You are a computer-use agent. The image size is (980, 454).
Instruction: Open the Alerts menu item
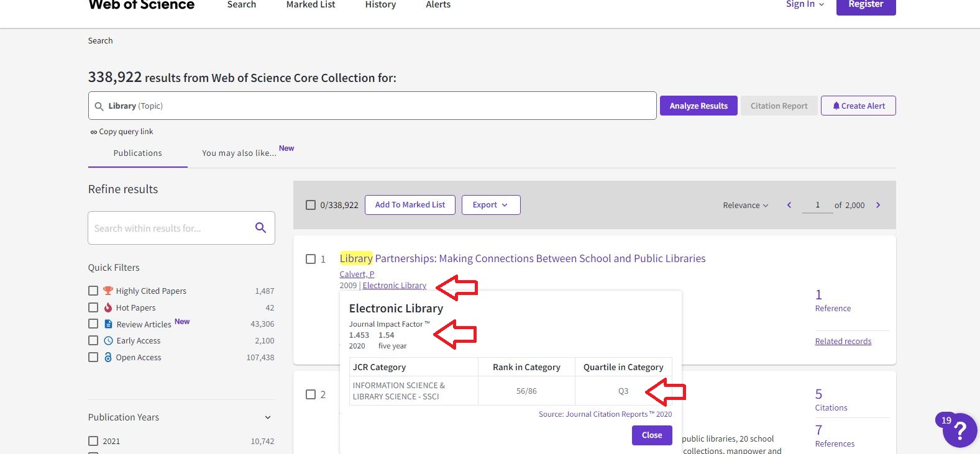(438, 4)
